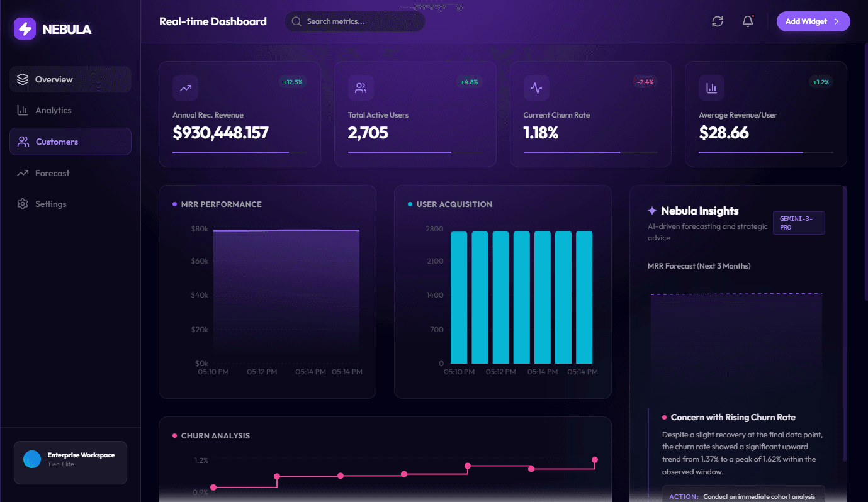The height and width of the screenshot is (502, 868).
Task: Click the Current Churn Rate pulse icon
Action: point(536,88)
